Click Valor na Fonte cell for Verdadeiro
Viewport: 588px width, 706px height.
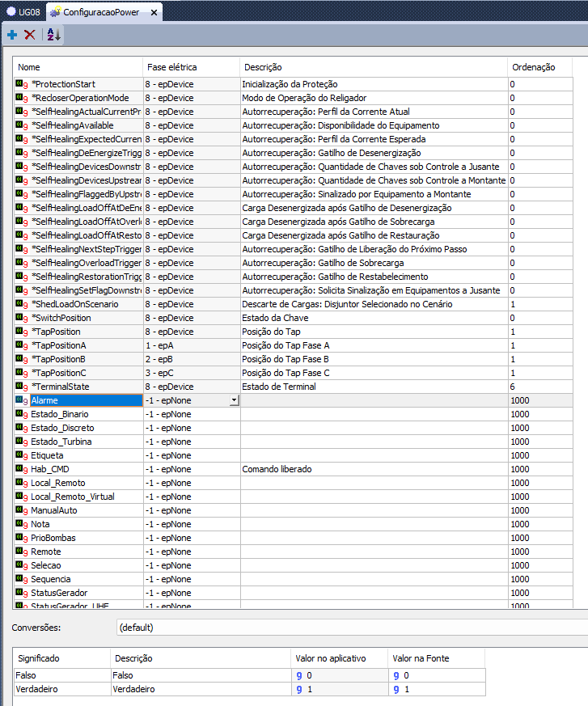(x=437, y=689)
